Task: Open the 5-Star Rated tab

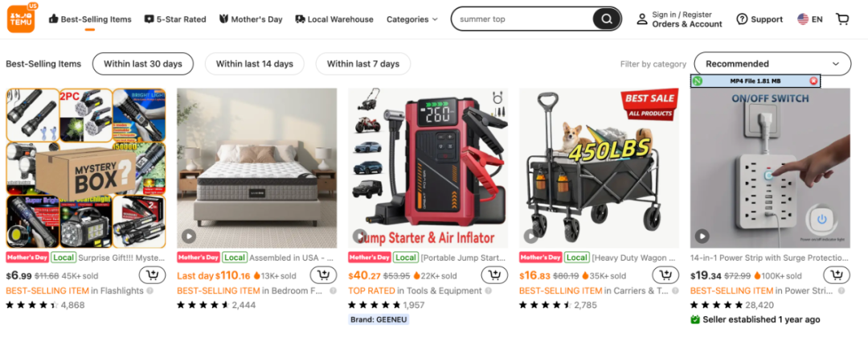Action: (x=175, y=19)
